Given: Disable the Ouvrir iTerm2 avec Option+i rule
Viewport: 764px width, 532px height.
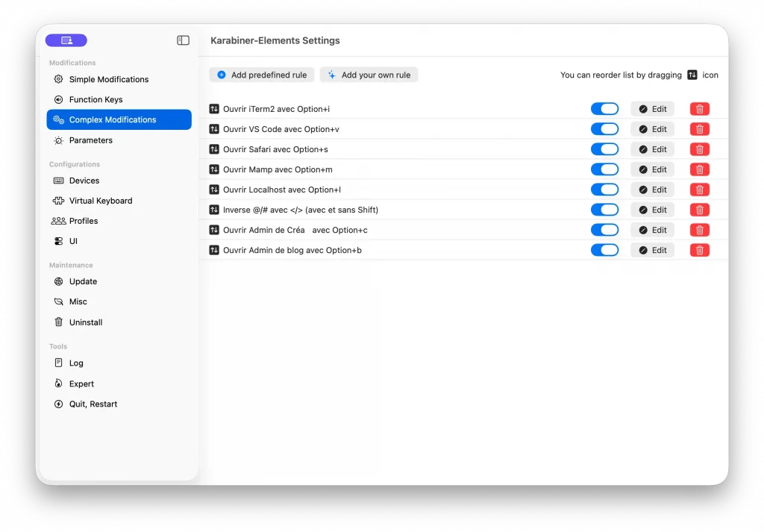Looking at the screenshot, I should (604, 108).
